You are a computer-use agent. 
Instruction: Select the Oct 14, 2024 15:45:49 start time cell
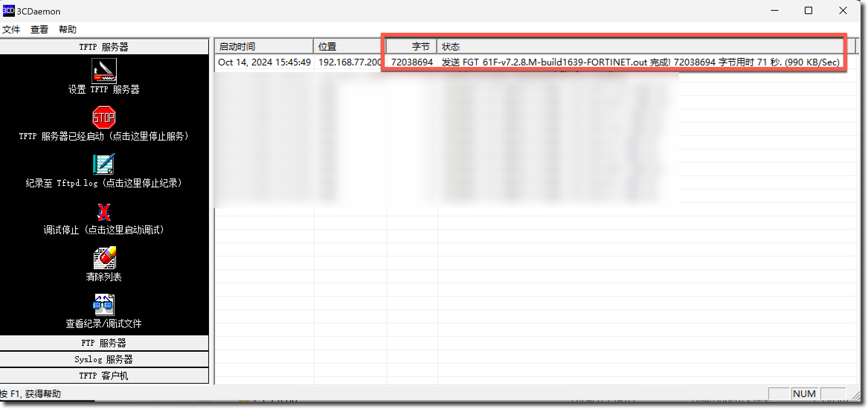(264, 62)
